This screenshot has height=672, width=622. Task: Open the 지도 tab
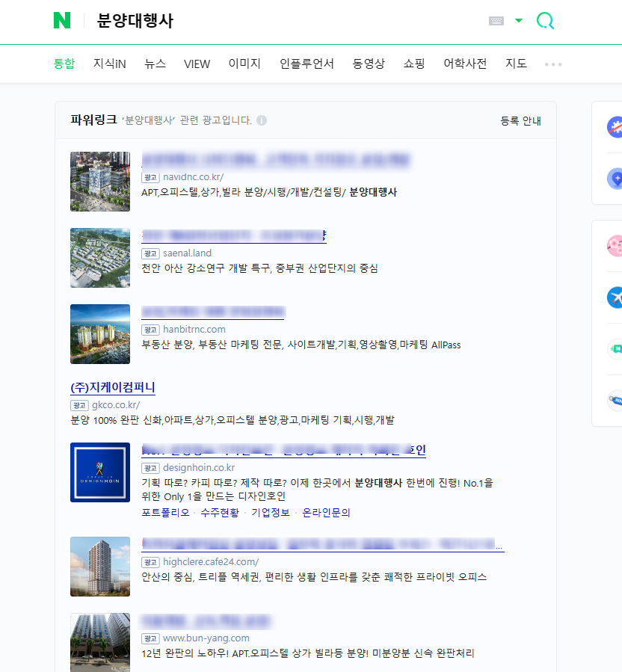point(516,64)
